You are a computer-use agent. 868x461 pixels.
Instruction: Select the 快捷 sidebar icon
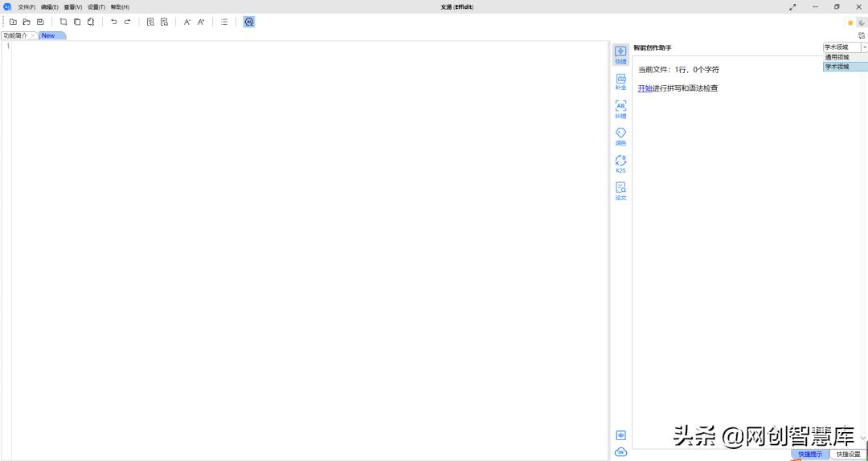pyautogui.click(x=620, y=55)
